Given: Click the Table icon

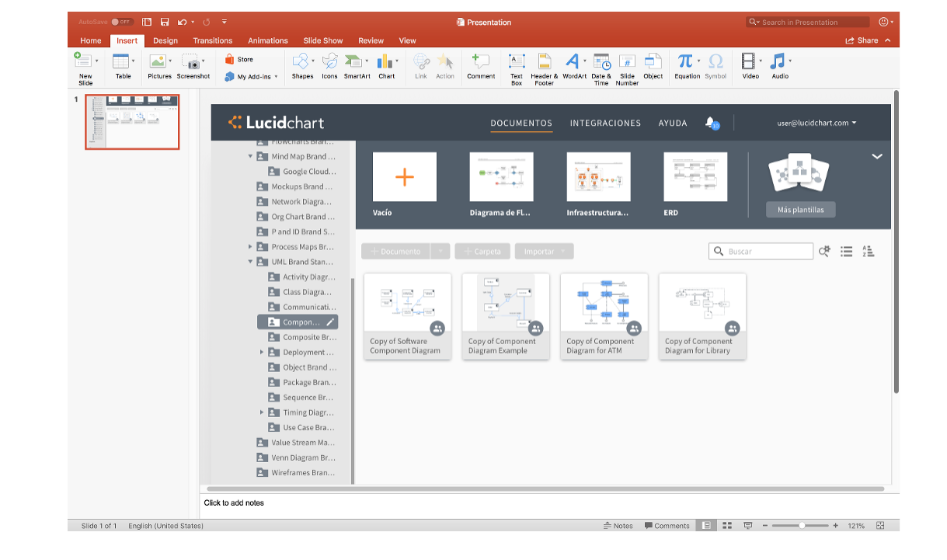Looking at the screenshot, I should (x=120, y=62).
